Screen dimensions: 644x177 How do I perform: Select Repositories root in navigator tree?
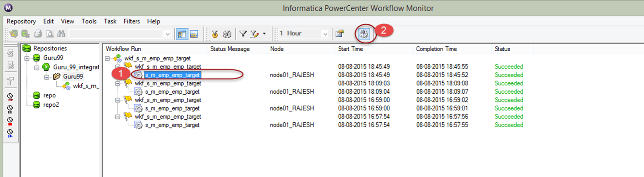click(x=50, y=49)
